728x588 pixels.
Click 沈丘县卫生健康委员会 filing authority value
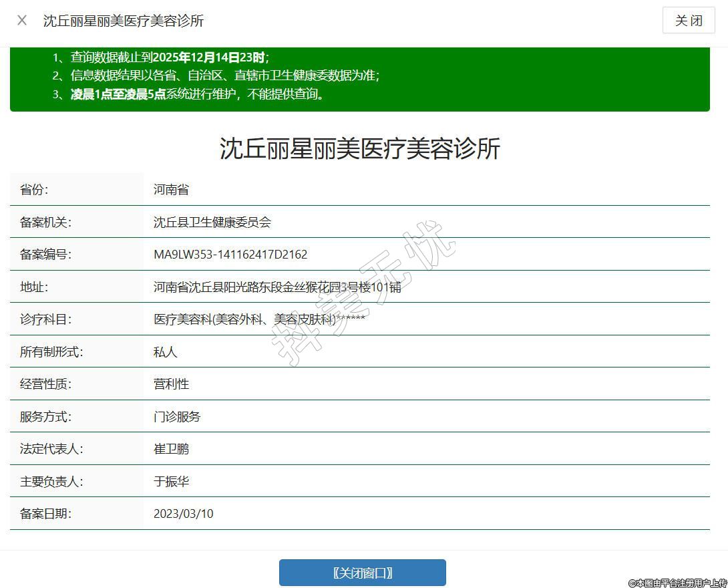click(x=212, y=223)
